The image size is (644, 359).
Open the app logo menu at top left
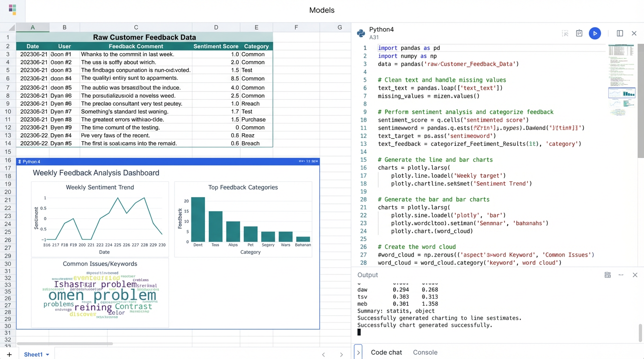13,9
